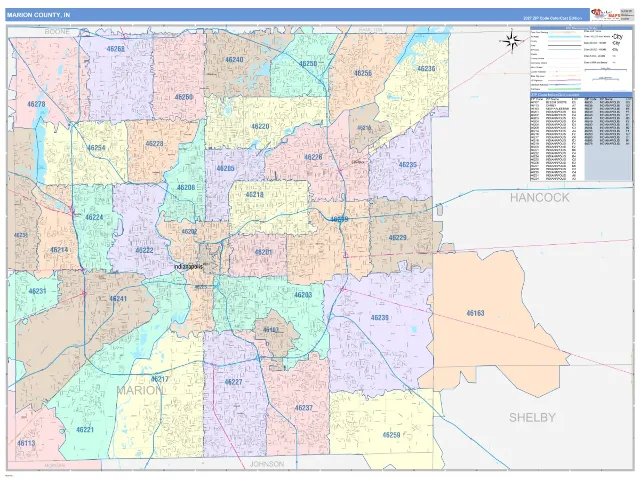Screen dimensions: 640x480
Task: Select ZIP code label 46250
Action: point(308,64)
